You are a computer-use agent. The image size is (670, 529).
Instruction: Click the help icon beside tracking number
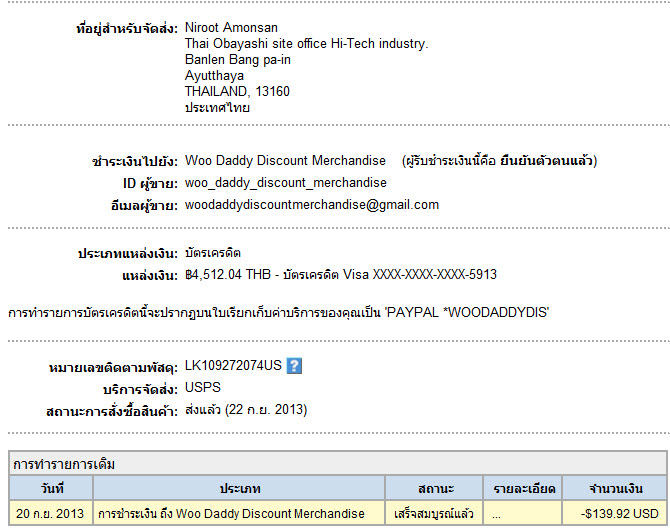tap(294, 366)
